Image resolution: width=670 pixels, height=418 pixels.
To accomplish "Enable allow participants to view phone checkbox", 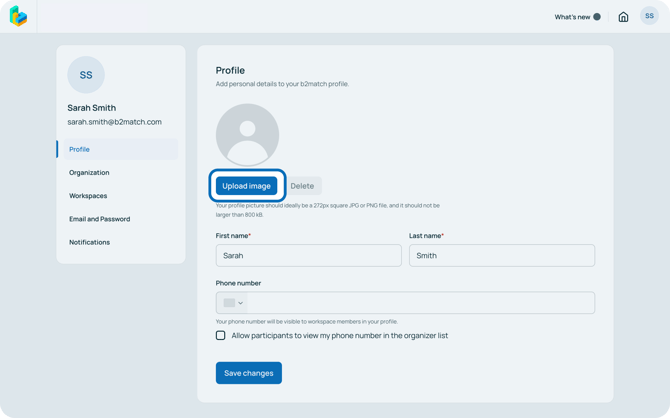I will click(221, 335).
